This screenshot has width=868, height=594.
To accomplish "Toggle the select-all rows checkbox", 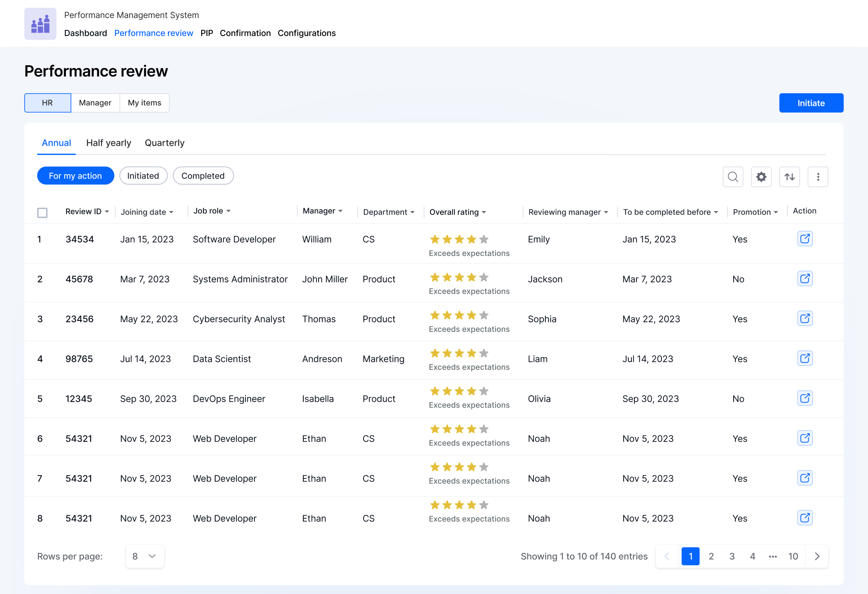I will point(42,213).
